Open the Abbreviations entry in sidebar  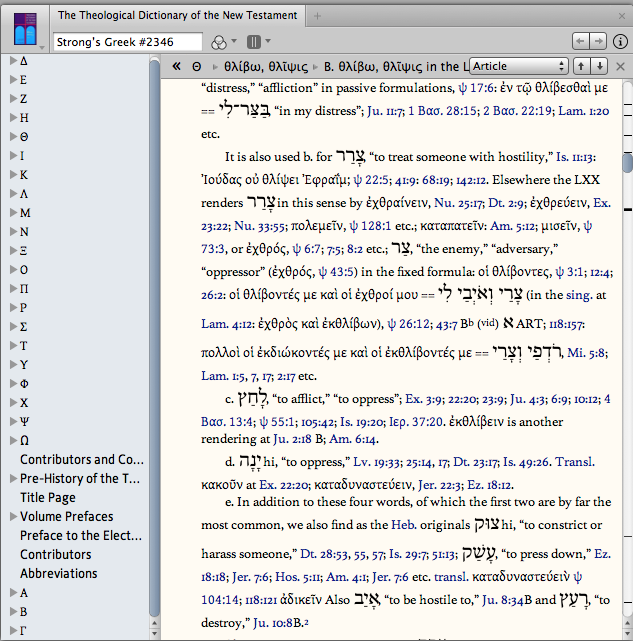click(x=58, y=574)
